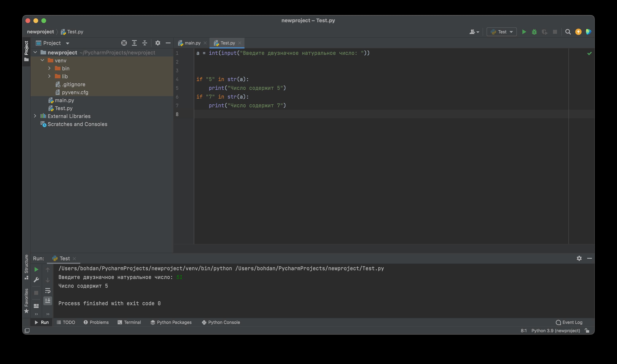
Task: Click the stop icon in the top toolbar
Action: [555, 32]
